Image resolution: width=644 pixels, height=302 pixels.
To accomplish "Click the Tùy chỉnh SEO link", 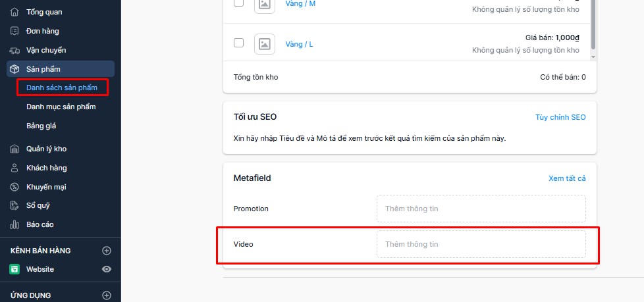I will (x=560, y=117).
